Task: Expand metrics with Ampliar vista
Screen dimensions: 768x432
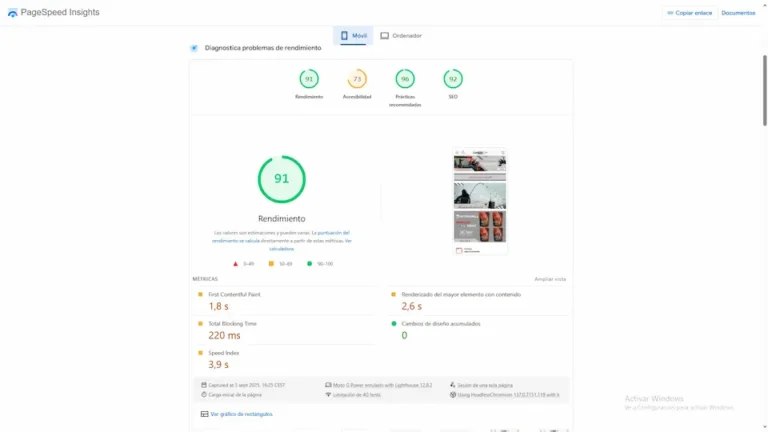Action: (550, 279)
